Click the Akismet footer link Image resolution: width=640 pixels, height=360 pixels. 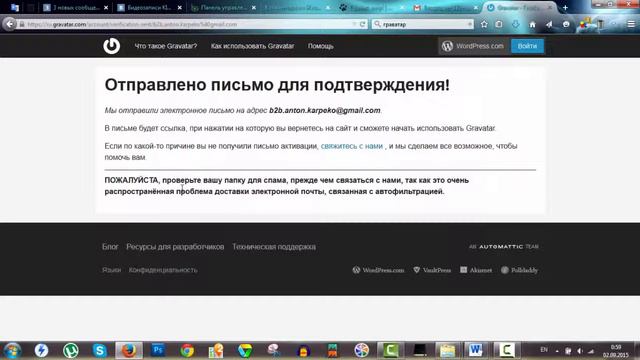click(476, 270)
